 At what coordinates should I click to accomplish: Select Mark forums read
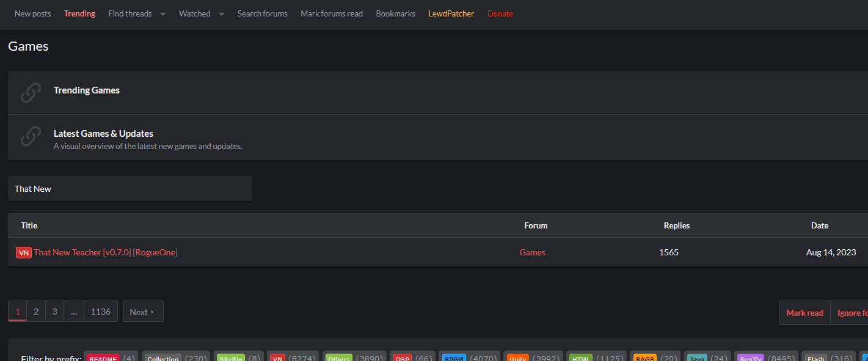[x=332, y=13]
